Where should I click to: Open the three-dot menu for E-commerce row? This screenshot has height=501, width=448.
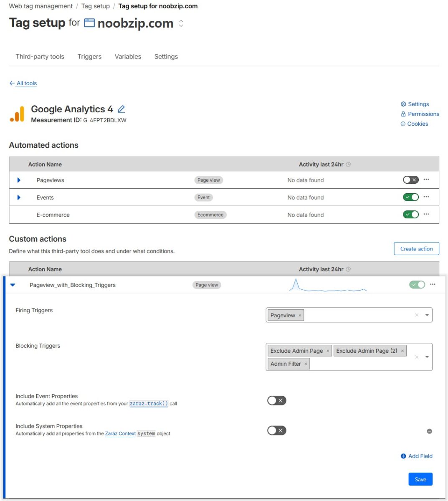pyautogui.click(x=426, y=214)
